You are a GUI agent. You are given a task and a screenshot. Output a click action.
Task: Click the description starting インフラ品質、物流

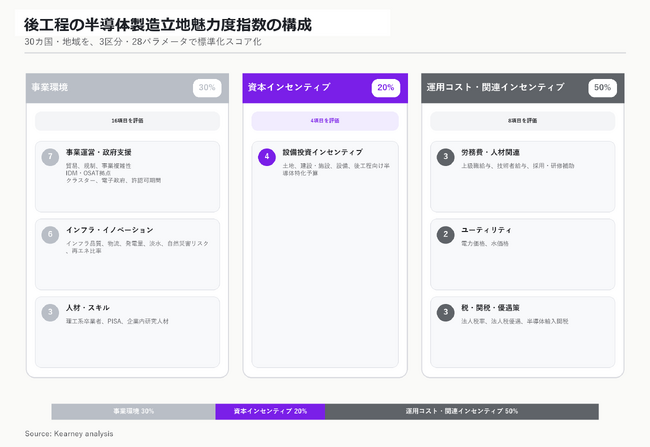[x=137, y=247]
